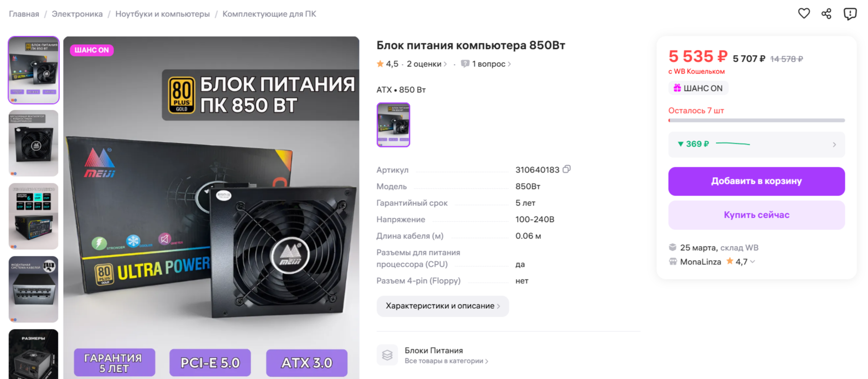Image resolution: width=868 pixels, height=379 pixels.
Task: Expand seller rating 4,7 dropdown arrow
Action: pyautogui.click(x=753, y=262)
